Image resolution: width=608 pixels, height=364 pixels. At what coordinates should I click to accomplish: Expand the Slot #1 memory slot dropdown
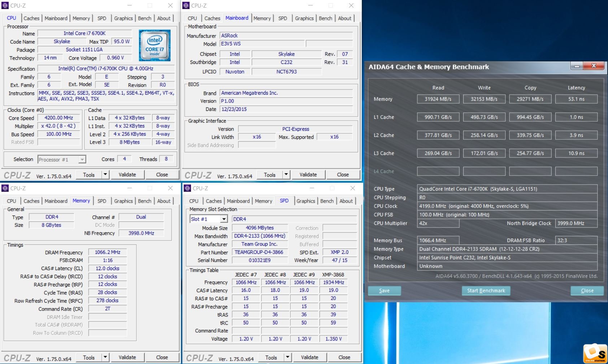(224, 219)
